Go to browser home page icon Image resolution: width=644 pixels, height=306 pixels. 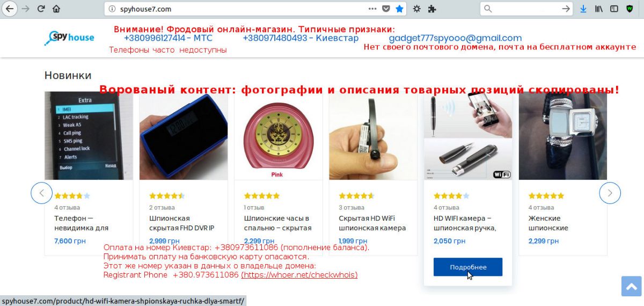56,9
